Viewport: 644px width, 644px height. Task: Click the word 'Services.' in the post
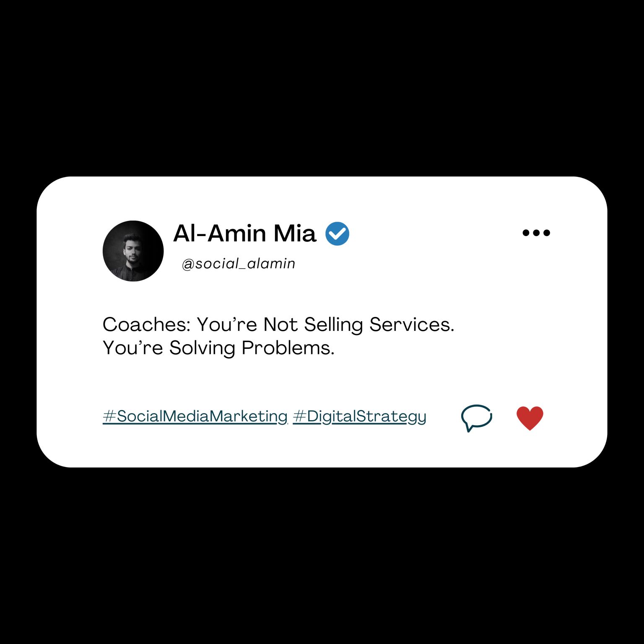(x=412, y=325)
